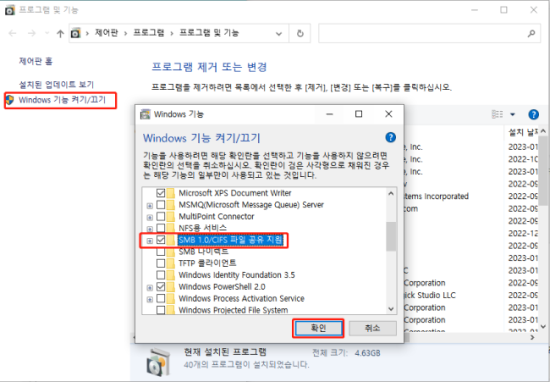Viewport: 550px width, 382px height.
Task: Check Windows Identity Foundation 3.5
Action: (161, 275)
